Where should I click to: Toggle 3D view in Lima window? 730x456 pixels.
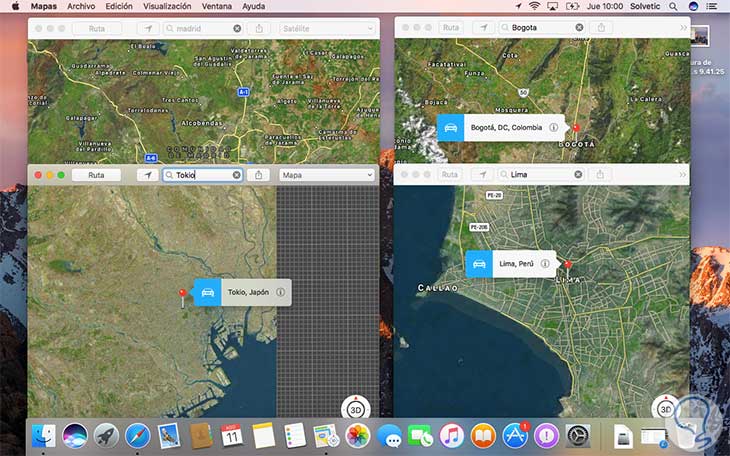pyautogui.click(x=666, y=409)
